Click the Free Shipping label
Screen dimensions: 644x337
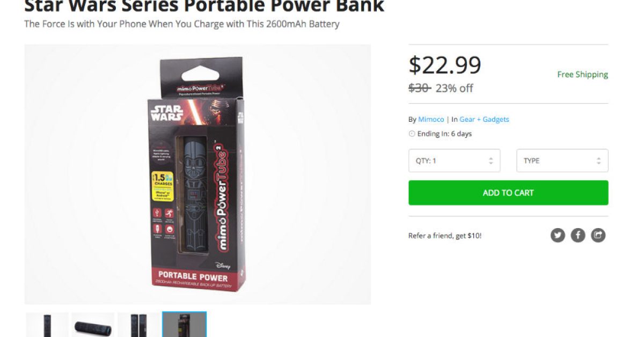582,75
